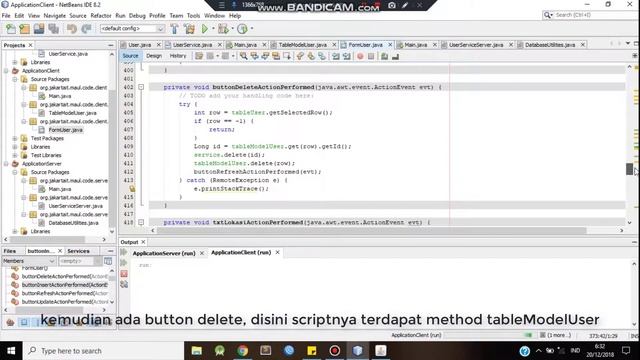Image resolution: width=640 pixels, height=360 pixels.
Task: Switch to the TableModelUser.java tab
Action: pyautogui.click(x=302, y=45)
